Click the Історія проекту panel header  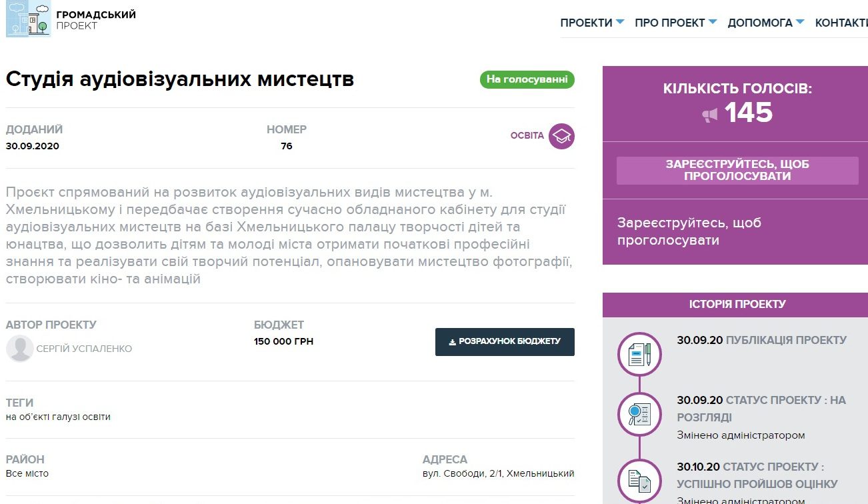(737, 304)
